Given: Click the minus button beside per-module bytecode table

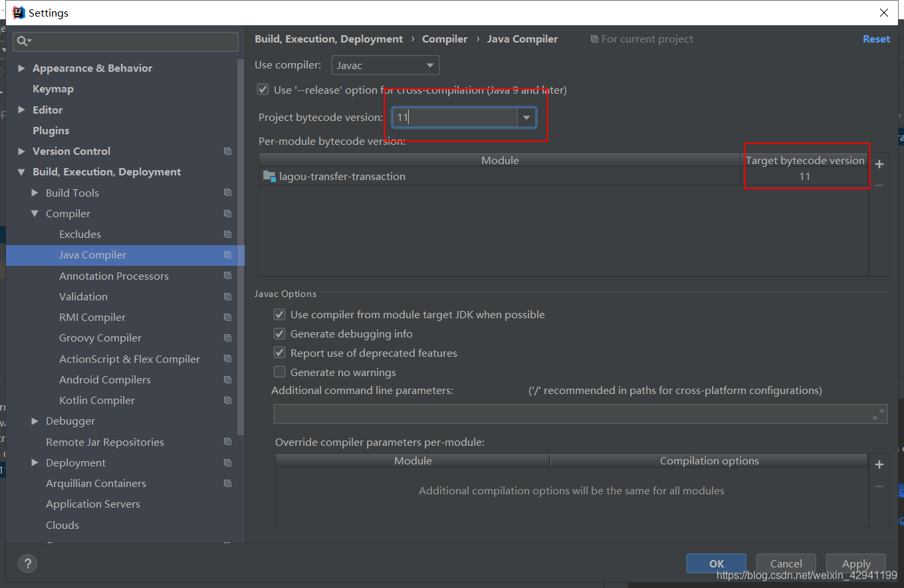Looking at the screenshot, I should point(879,185).
